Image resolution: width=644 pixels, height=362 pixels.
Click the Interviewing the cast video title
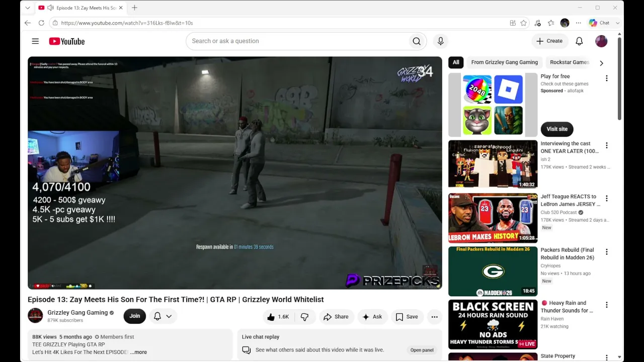tap(570, 147)
